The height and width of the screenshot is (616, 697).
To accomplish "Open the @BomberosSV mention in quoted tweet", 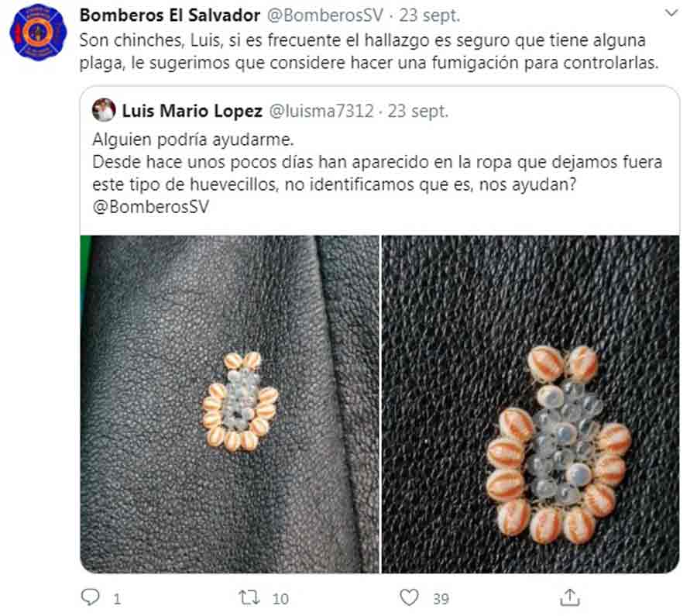I will 151,207.
